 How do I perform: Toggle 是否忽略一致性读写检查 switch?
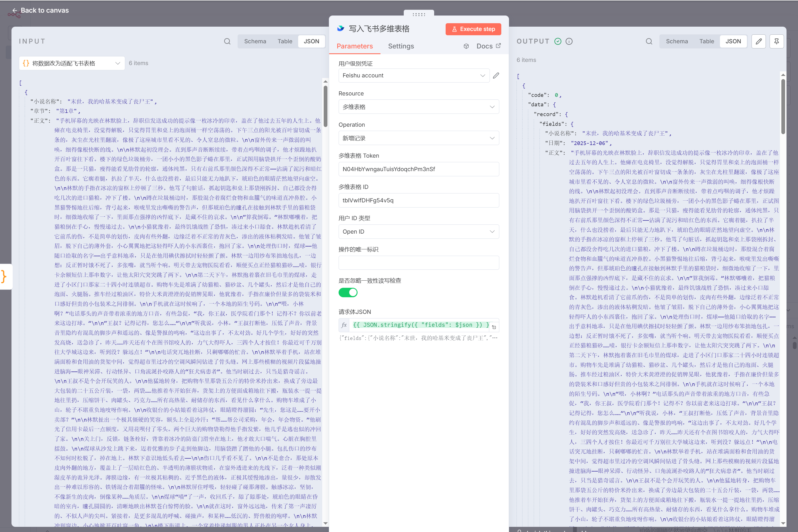348,292
